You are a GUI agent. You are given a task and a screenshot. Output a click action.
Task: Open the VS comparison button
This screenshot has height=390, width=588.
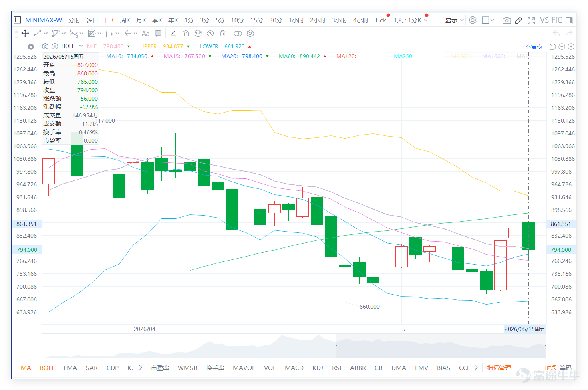click(544, 20)
